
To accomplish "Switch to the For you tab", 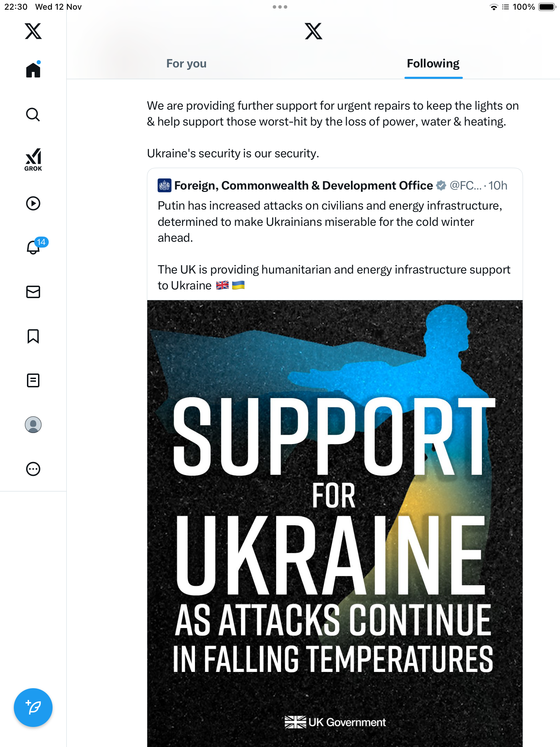I will point(186,64).
